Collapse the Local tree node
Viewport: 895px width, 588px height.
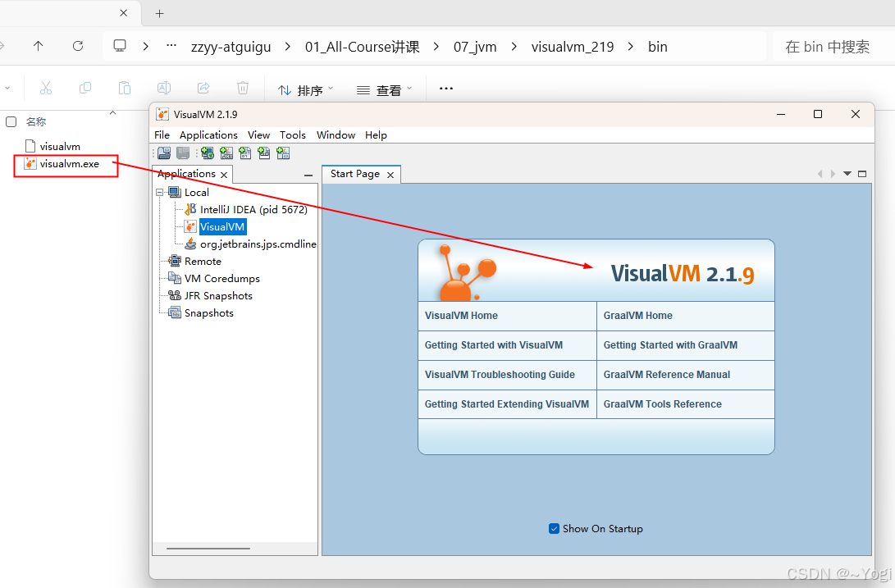(160, 193)
